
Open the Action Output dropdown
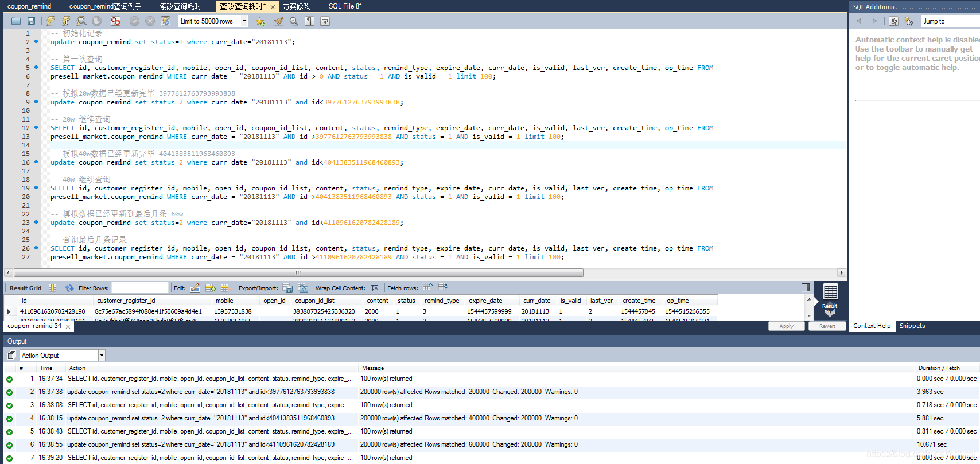102,356
